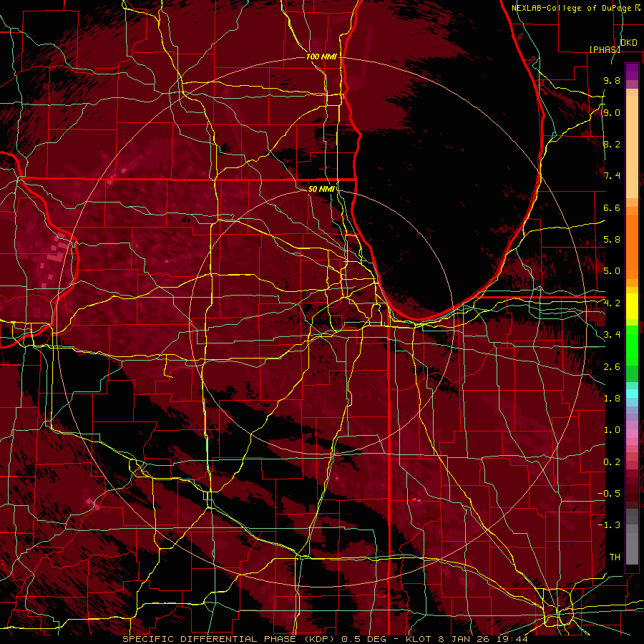Click the 9.8 scale value
This screenshot has width=644, height=644.
point(612,81)
